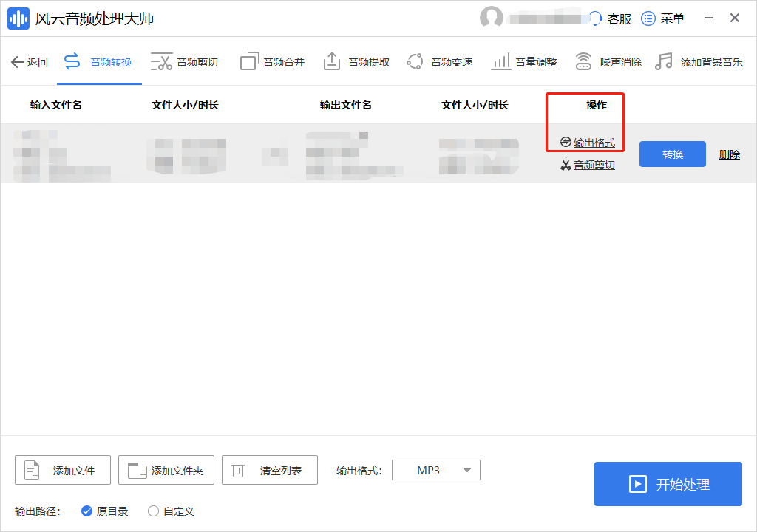Click the noise removal icon
The height and width of the screenshot is (532, 757).
(584, 62)
